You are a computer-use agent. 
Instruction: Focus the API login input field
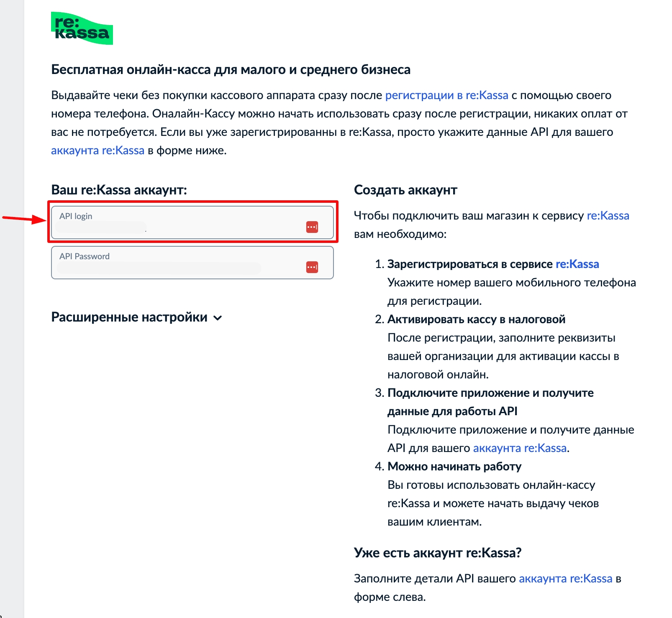[180, 227]
